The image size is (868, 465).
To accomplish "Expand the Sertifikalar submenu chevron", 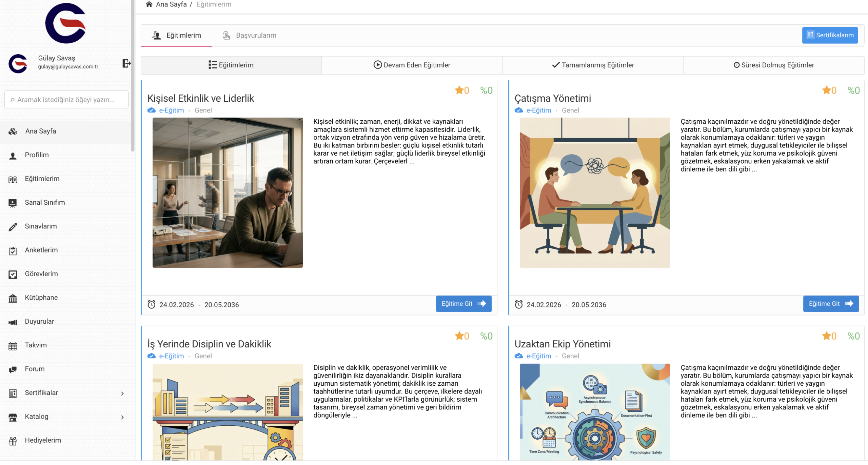I will (x=122, y=393).
